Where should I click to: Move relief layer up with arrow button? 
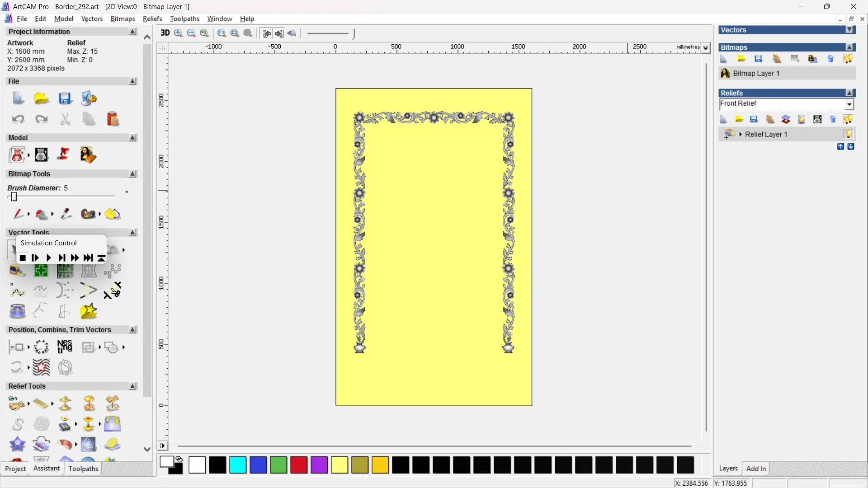pyautogui.click(x=840, y=146)
